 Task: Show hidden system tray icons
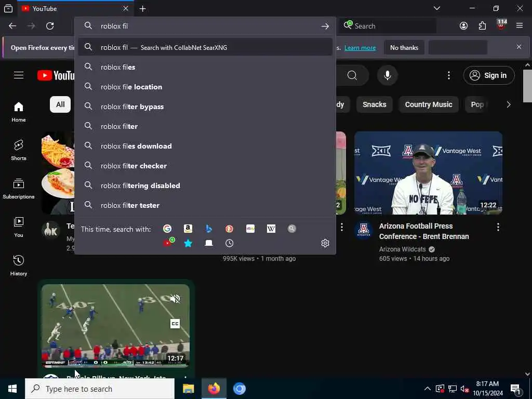pyautogui.click(x=428, y=389)
